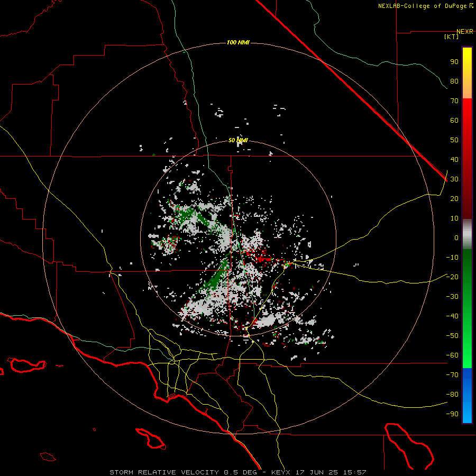Select the 60 knot scale value
Image resolution: width=476 pixels, height=476 pixels.
(x=454, y=120)
